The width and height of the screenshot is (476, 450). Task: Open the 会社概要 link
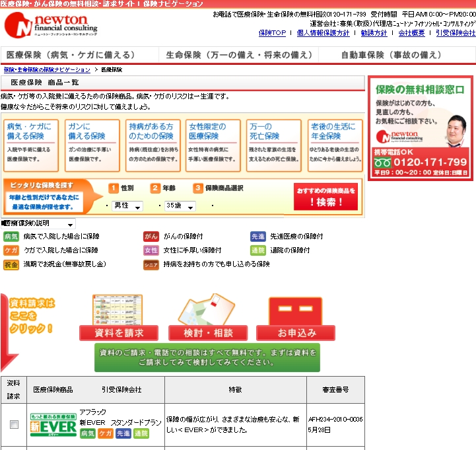tap(411, 33)
